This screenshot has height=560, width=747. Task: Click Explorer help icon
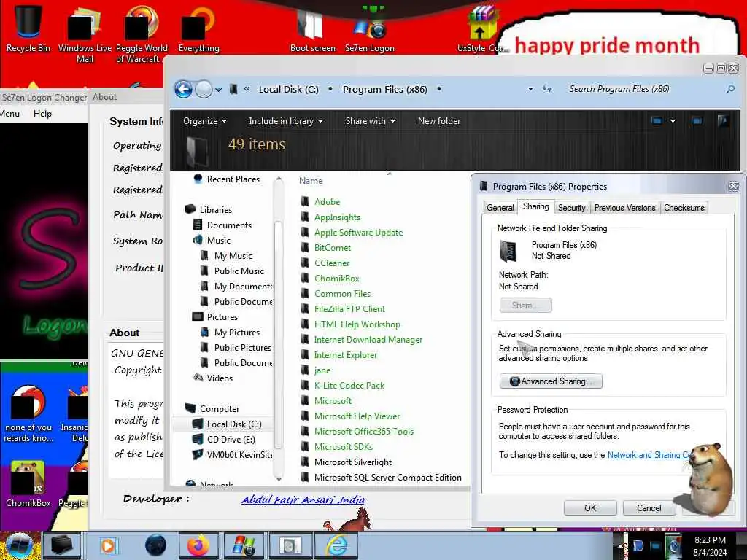[x=723, y=121]
